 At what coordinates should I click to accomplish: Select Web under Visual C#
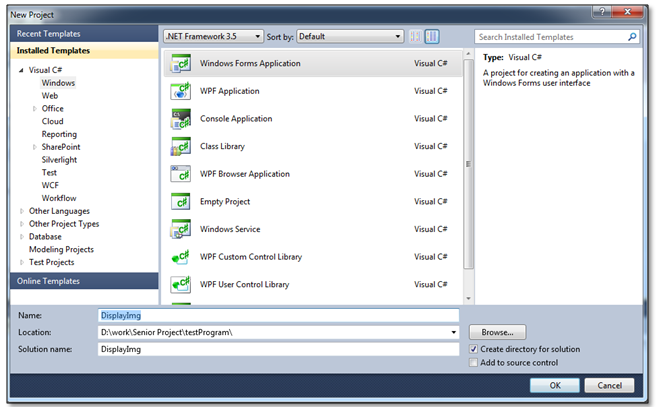50,96
